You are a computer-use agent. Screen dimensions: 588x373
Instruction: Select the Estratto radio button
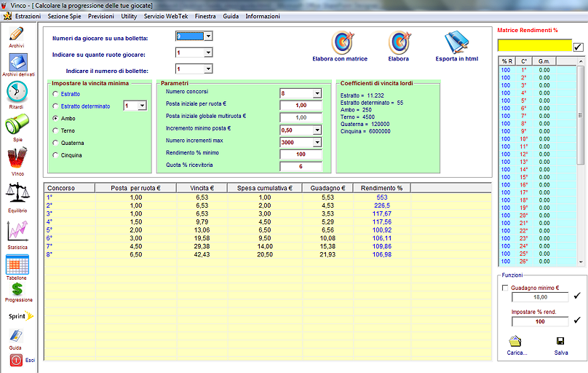(x=55, y=94)
